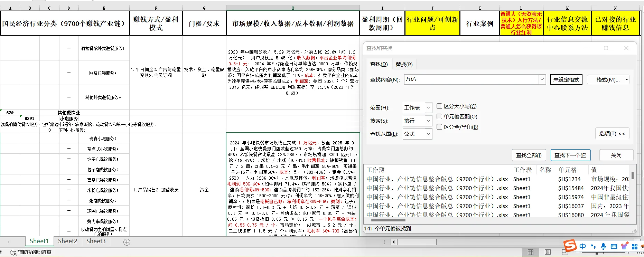Viewport: 644px width, 257px height.
Task: Open the 范围 scope dropdown (工作表)
Action: coord(428,108)
